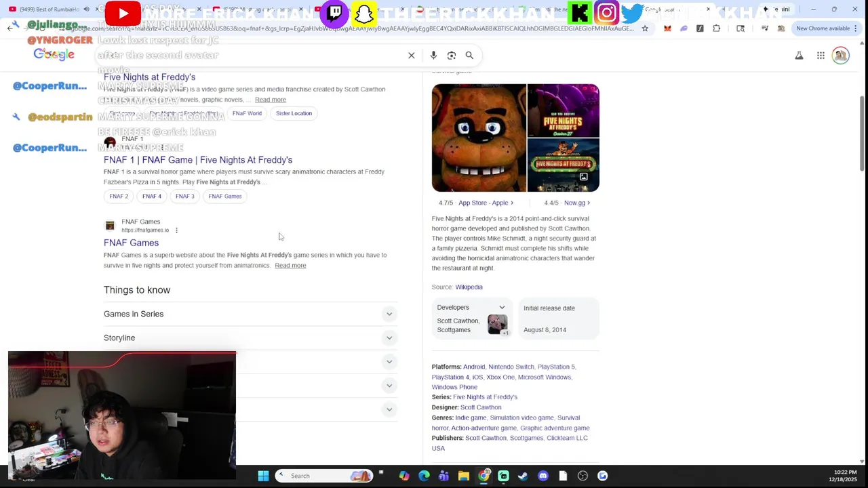Select the FNAF 2 chip
The height and width of the screenshot is (488, 868).
[119, 197]
